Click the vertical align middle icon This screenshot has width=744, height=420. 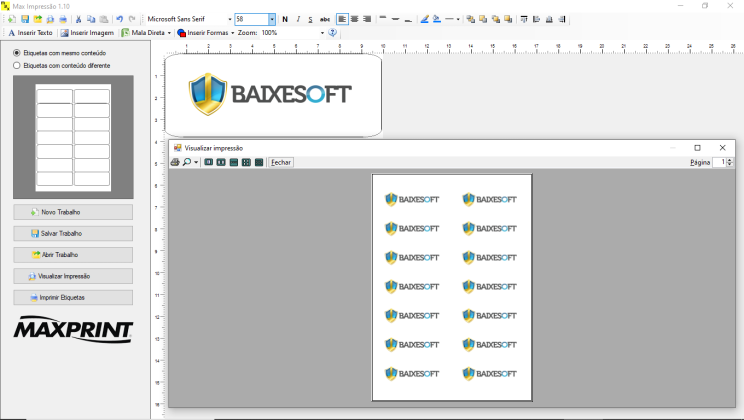395,19
